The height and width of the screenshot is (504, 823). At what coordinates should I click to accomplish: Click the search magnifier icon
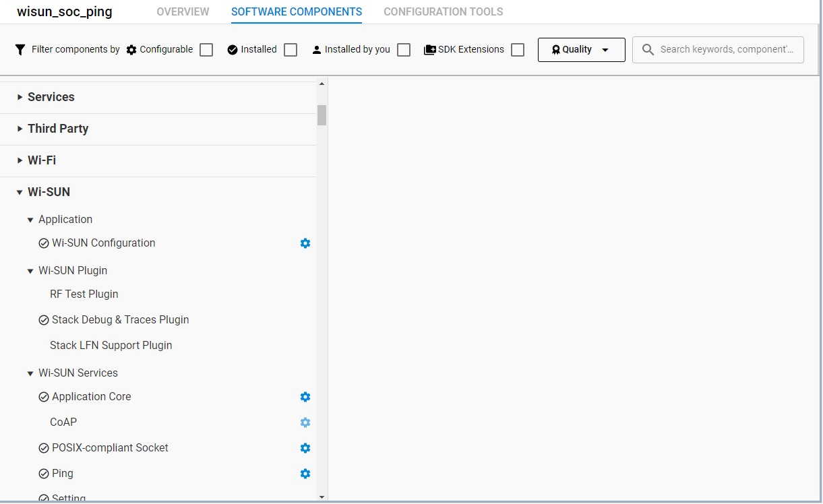click(648, 50)
